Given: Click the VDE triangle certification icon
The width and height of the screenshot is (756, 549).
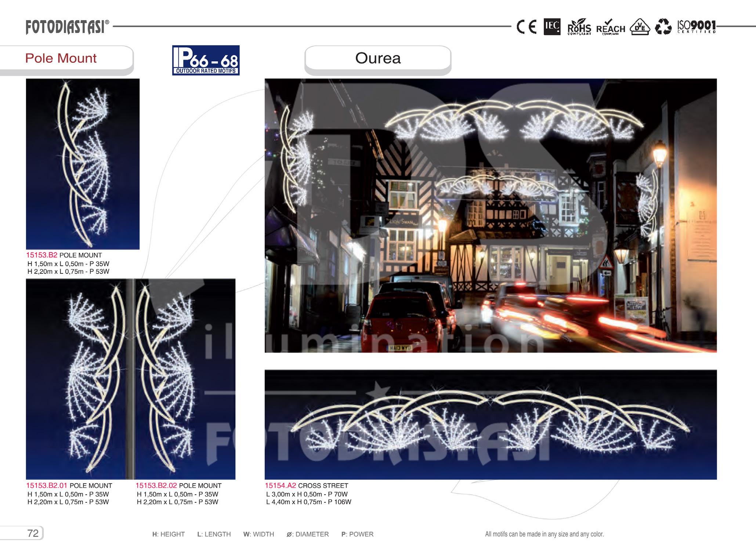Looking at the screenshot, I should pos(640,28).
